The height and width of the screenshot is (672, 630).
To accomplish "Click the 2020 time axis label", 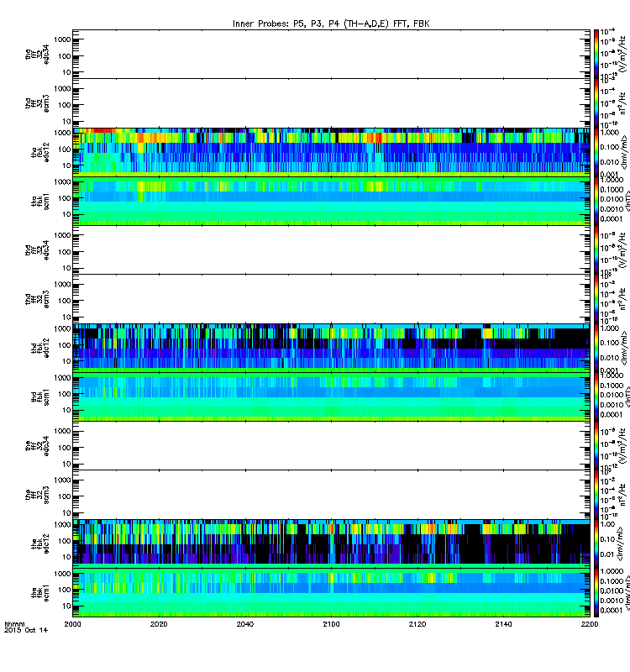I will pyautogui.click(x=159, y=624).
